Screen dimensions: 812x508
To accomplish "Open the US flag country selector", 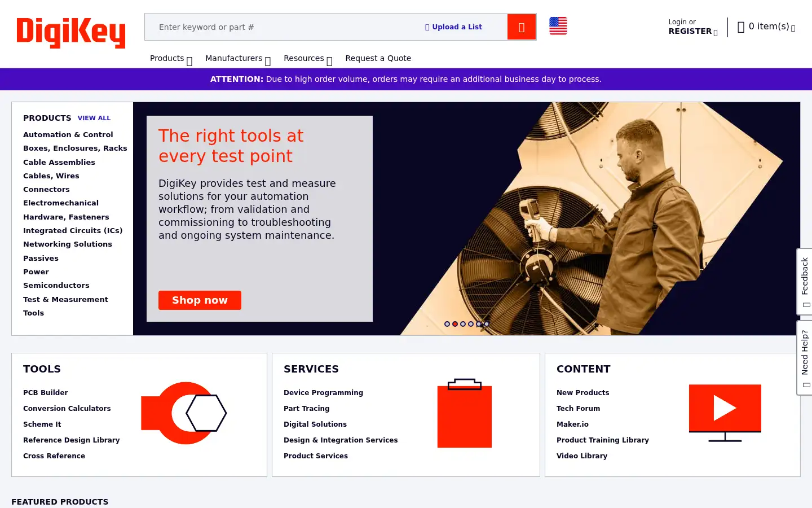I will (x=558, y=26).
